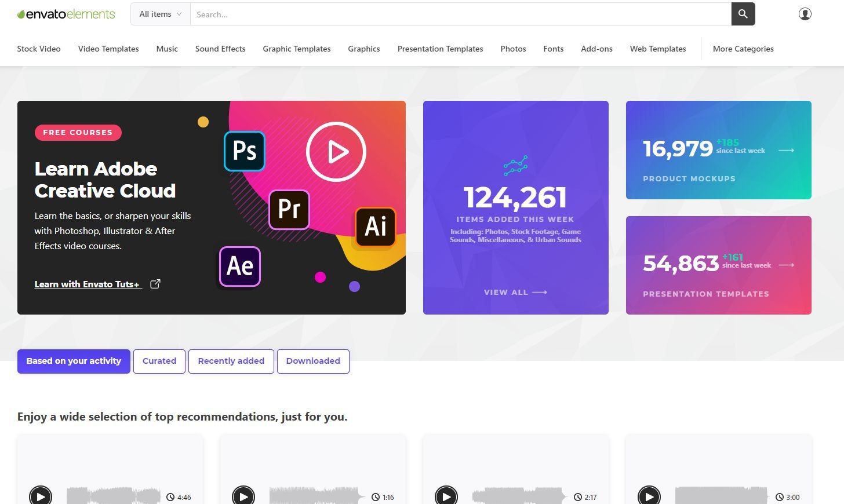Click the Photoshop Ps icon
844x504 pixels.
[x=245, y=151]
